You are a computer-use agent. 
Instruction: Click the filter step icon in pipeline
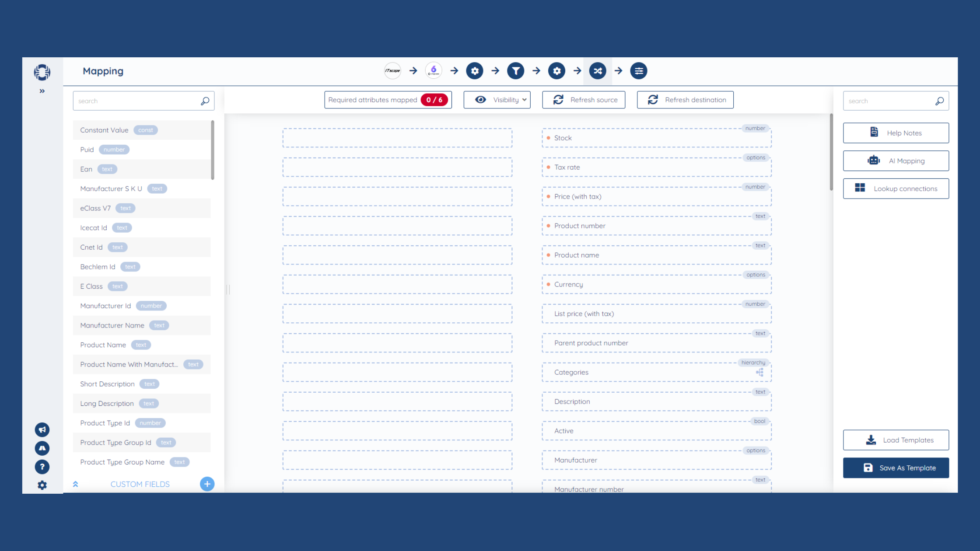click(x=515, y=71)
